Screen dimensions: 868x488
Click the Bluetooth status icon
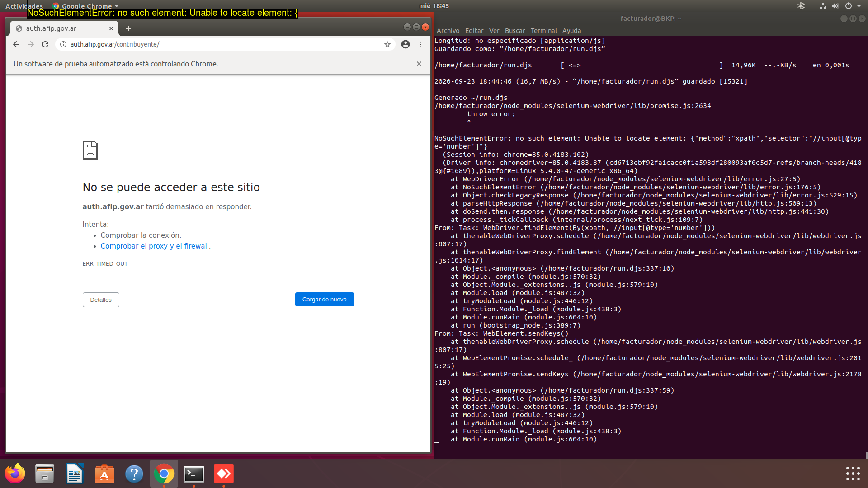801,6
